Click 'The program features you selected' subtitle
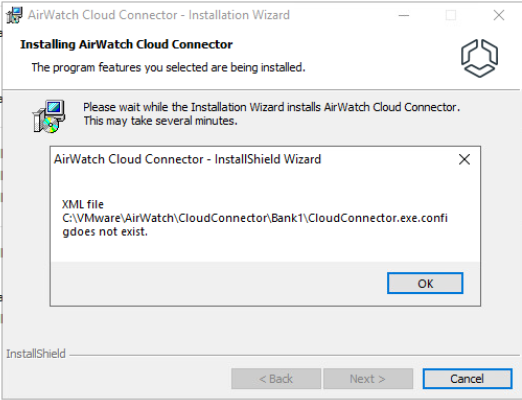The height and width of the screenshot is (400, 522). pos(168,67)
